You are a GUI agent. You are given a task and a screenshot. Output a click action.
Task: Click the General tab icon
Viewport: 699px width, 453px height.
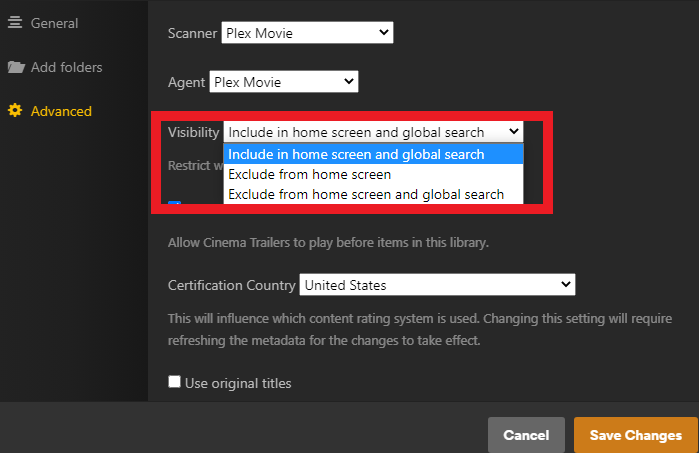(15, 23)
